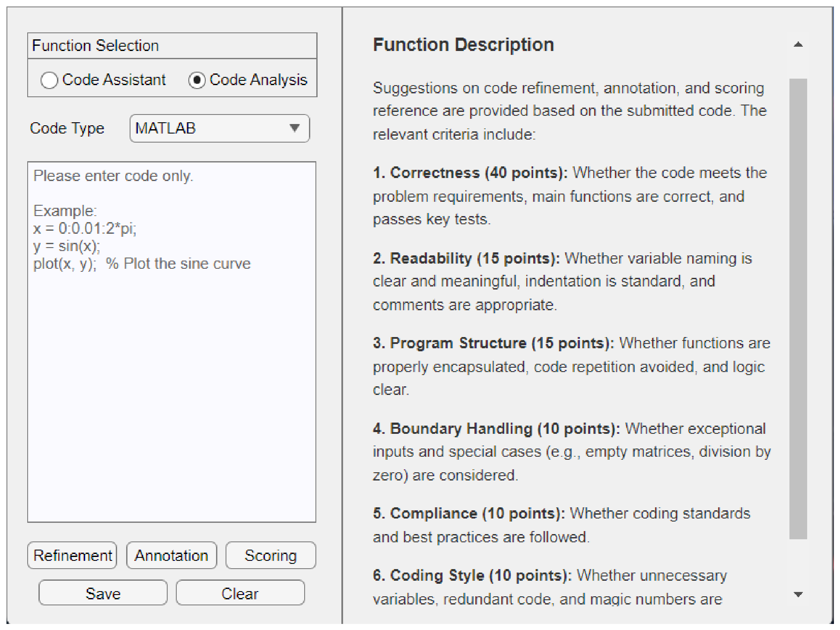The image size is (840, 630).
Task: Select the Code Analysis radio button
Action: click(197, 80)
